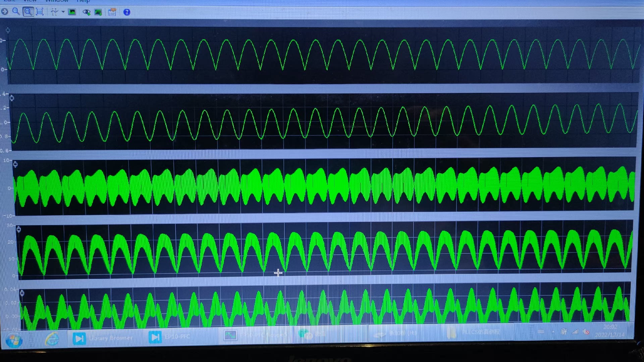Click the previous view arrow icon
This screenshot has height=362, width=644.
pos(5,12)
